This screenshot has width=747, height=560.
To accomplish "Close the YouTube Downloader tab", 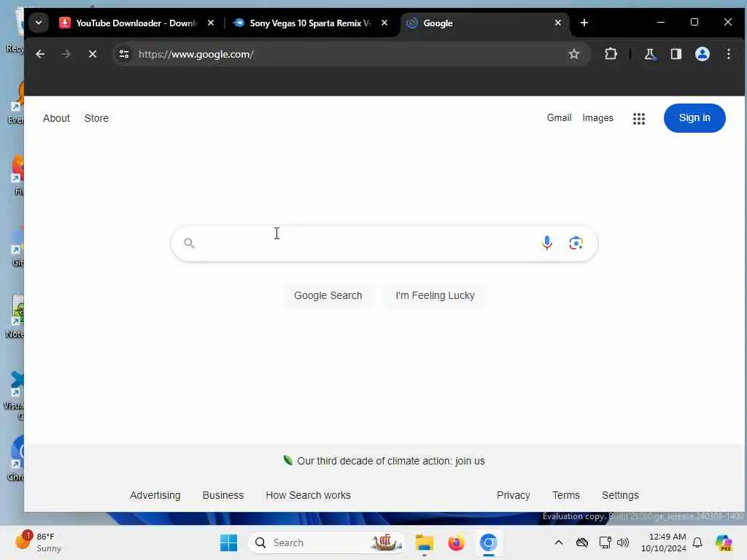I will point(211,23).
